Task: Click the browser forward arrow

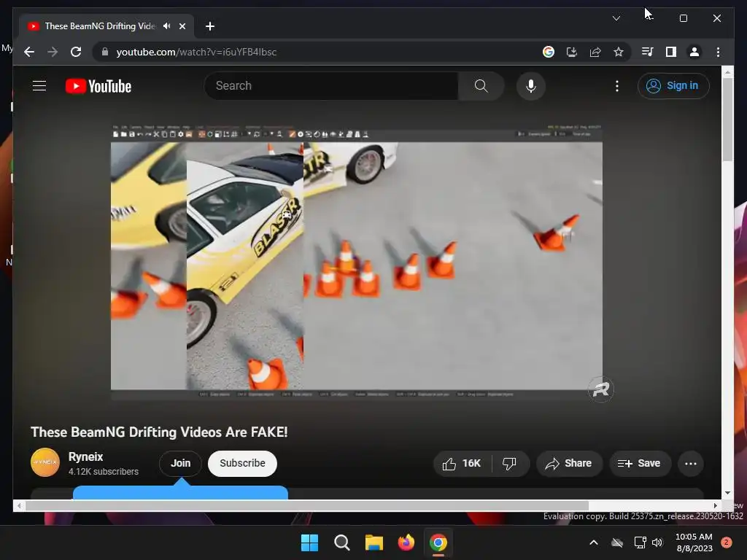Action: (x=53, y=52)
